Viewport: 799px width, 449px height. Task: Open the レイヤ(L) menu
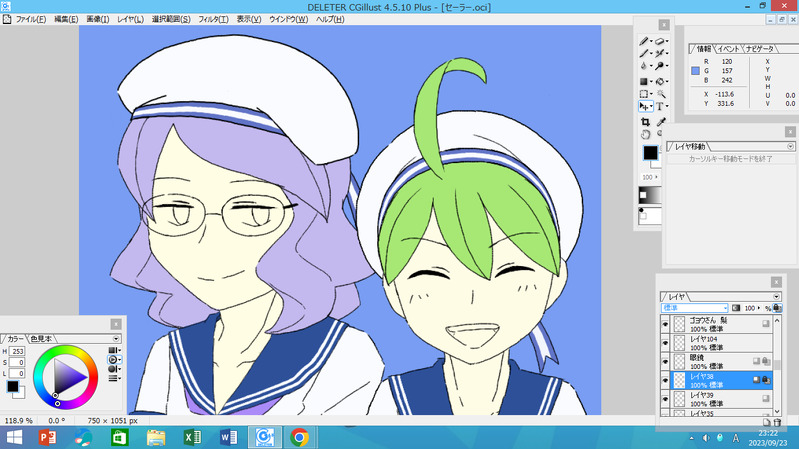pos(130,19)
